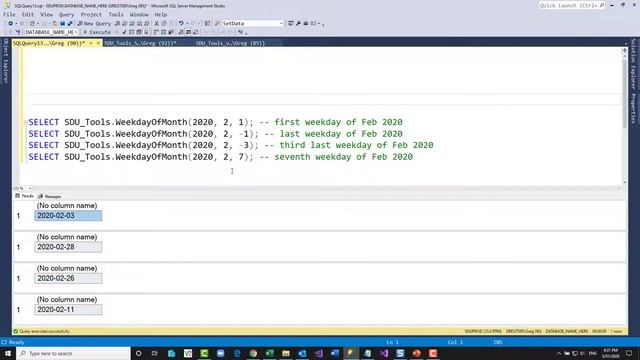Open the SetData find combo box
This screenshot has width=640, height=360.
[252, 23]
